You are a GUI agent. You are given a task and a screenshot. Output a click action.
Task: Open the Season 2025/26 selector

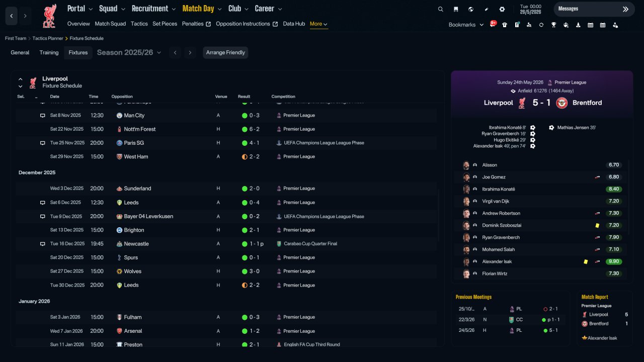pyautogui.click(x=129, y=52)
